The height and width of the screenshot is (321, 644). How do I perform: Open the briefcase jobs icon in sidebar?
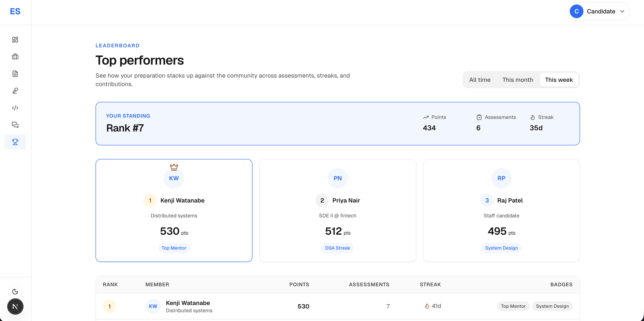[x=15, y=57]
